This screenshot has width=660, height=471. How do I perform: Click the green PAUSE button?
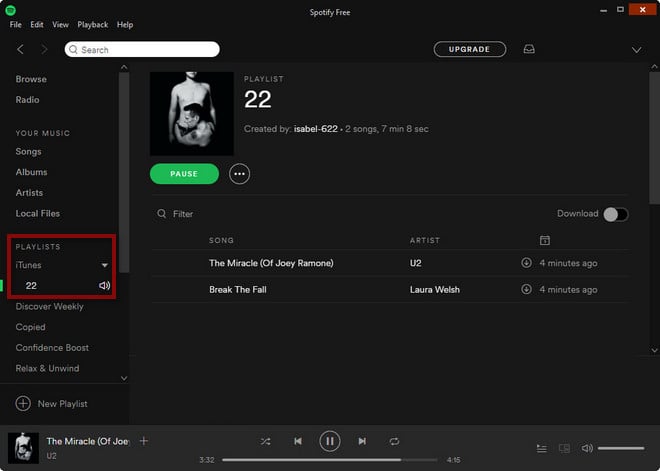(x=184, y=174)
